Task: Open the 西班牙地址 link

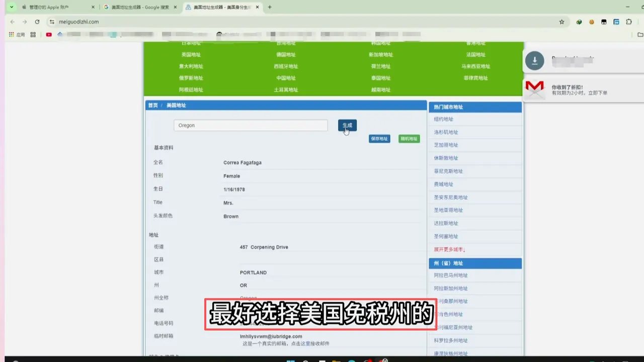Action: (x=286, y=66)
